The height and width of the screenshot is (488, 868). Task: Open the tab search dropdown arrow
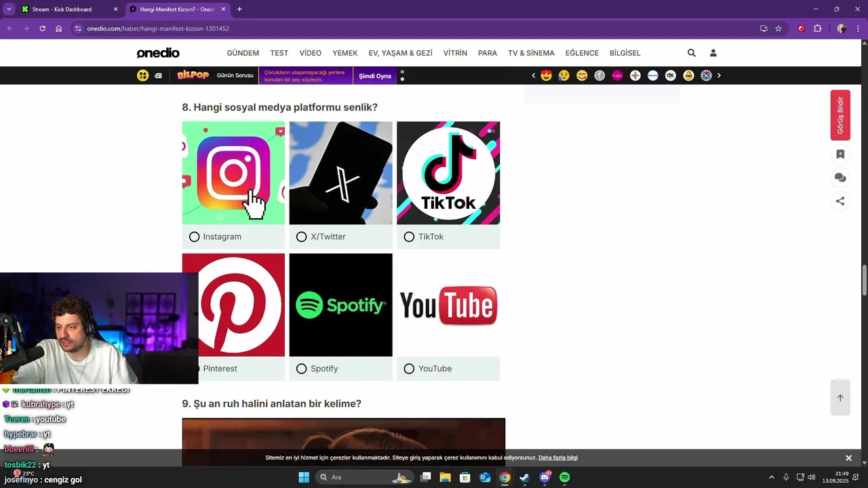tap(9, 9)
